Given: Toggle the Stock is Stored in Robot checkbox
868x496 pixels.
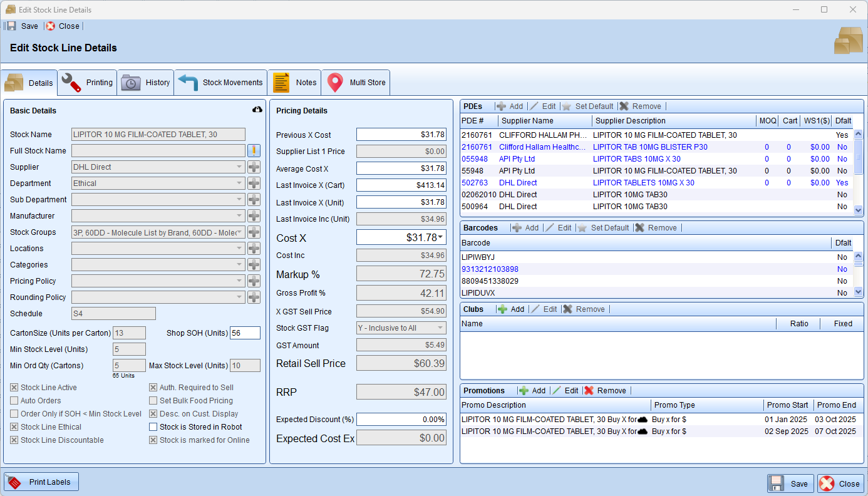Looking at the screenshot, I should tap(153, 427).
